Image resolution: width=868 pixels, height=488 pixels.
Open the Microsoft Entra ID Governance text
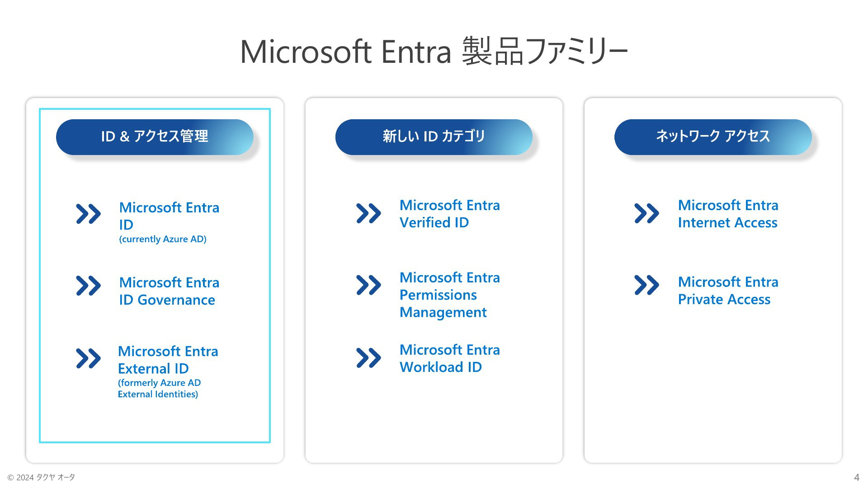coord(169,291)
